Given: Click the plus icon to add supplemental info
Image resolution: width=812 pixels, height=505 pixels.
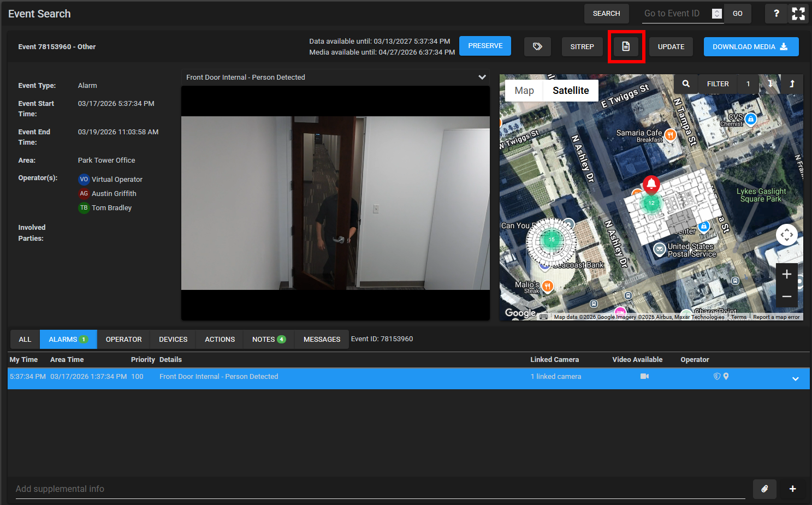Looking at the screenshot, I should coord(792,489).
